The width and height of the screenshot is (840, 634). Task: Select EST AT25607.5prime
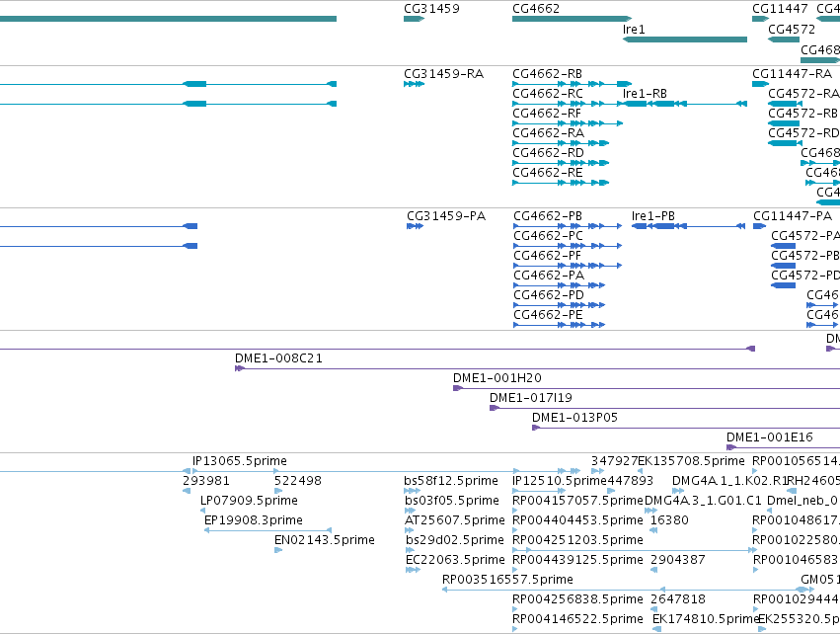[455, 520]
